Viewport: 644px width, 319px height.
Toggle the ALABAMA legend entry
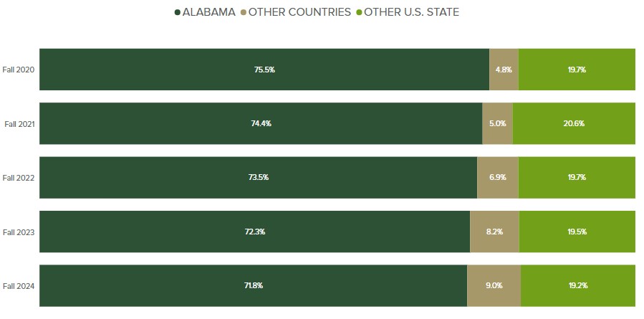click(x=209, y=12)
